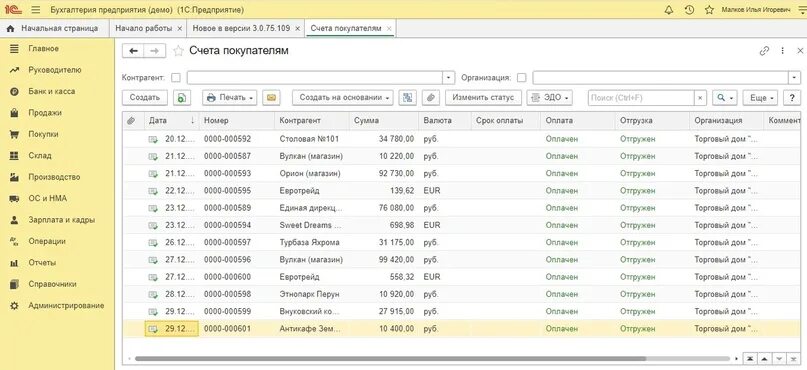Viewport: 807px width, 370px height.
Task: Click the ОС и НМА truck icon
Action: click(14, 198)
